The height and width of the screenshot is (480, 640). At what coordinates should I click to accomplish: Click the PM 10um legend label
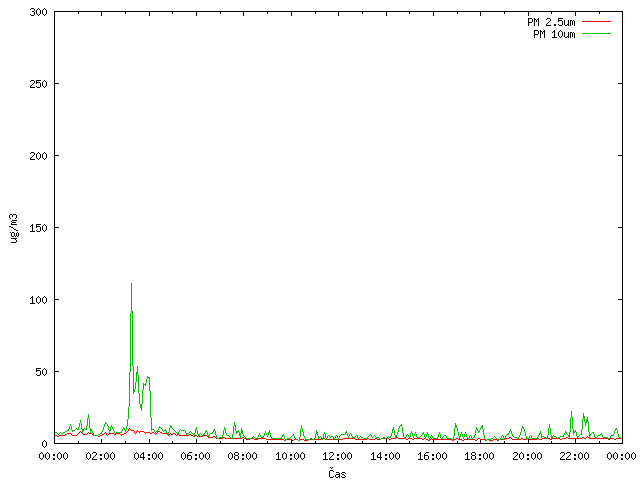pos(554,34)
